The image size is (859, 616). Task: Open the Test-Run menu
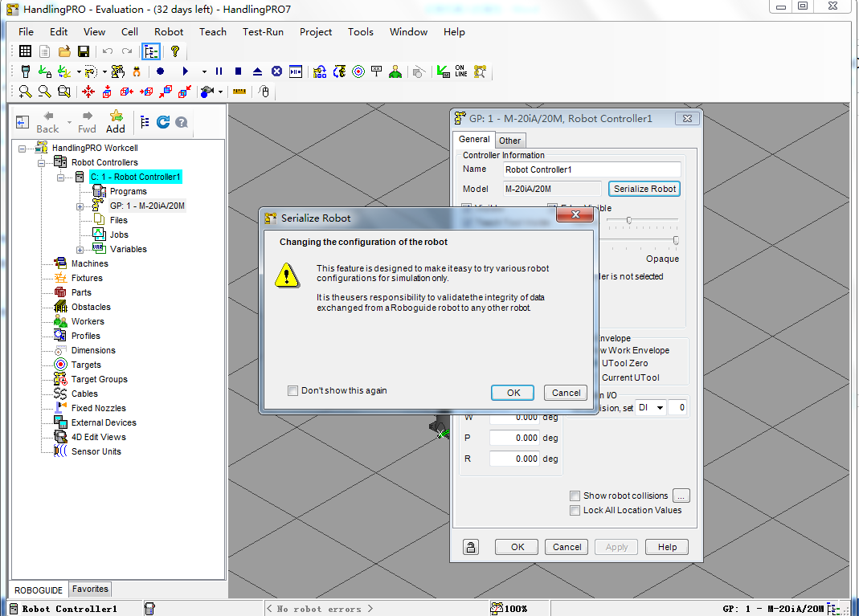click(x=263, y=32)
